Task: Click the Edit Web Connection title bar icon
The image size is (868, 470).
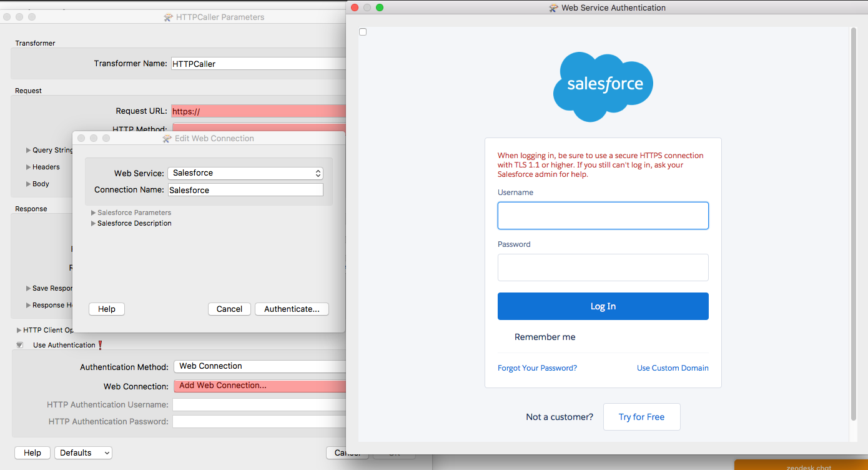Action: [x=167, y=138]
